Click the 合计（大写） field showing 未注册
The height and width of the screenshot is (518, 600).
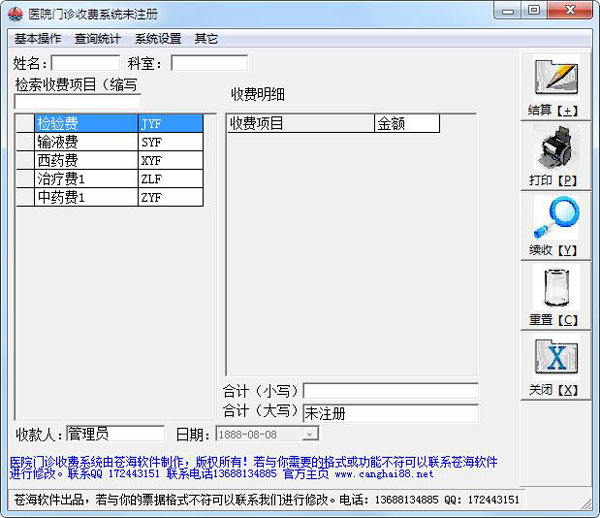(390, 413)
